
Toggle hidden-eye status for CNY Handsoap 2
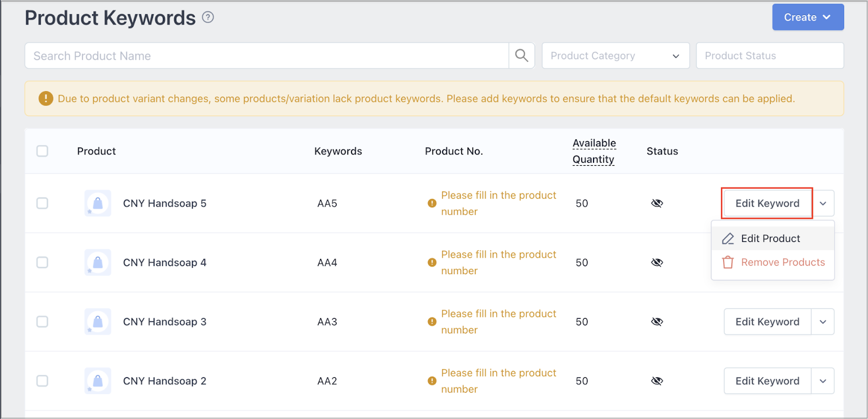[x=657, y=381]
